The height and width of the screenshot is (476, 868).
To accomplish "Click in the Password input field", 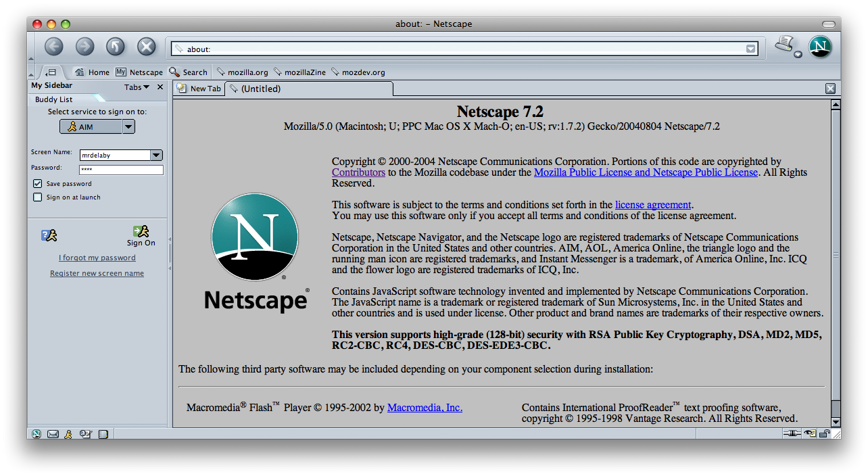I will 121,170.
